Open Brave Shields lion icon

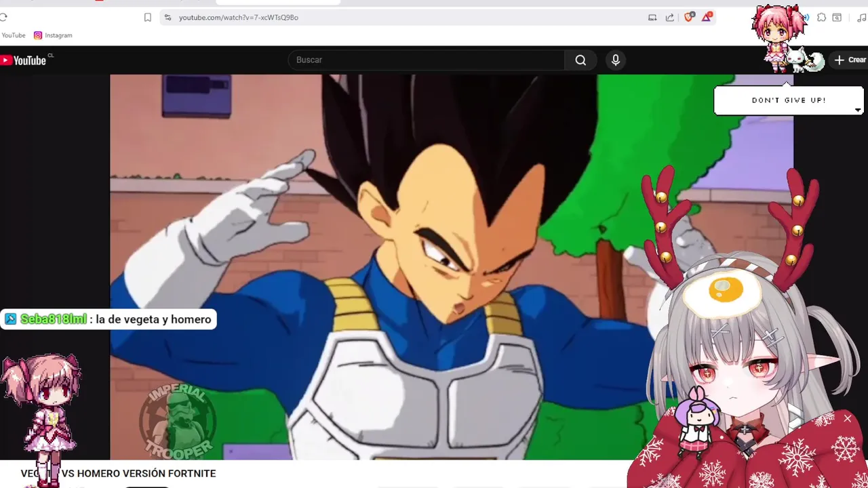click(x=689, y=17)
